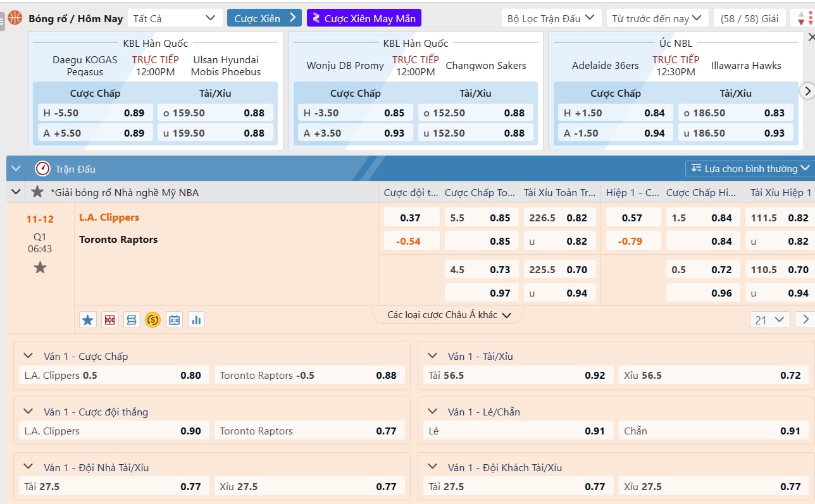Click the Cược Xiên button
815x504 pixels.
click(x=264, y=18)
